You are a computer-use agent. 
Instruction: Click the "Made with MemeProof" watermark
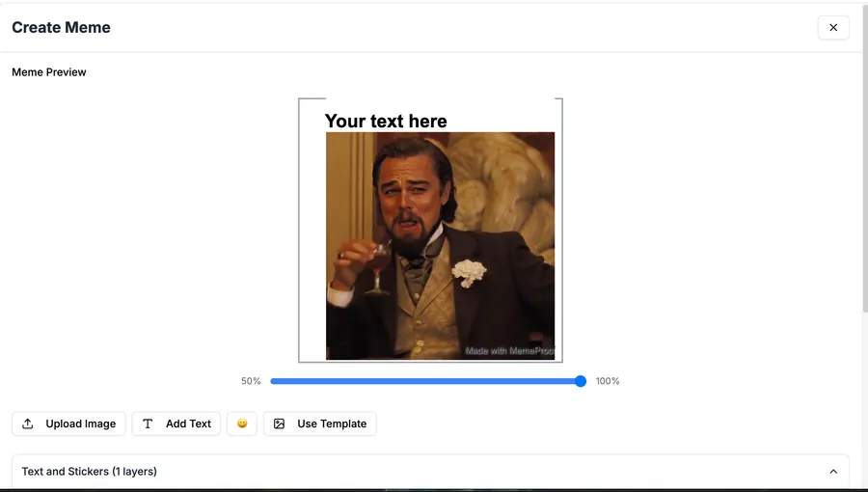[509, 350]
